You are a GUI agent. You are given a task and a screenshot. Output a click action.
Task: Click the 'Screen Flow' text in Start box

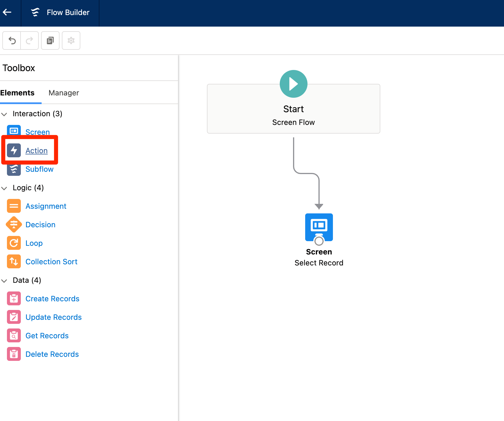[294, 122]
